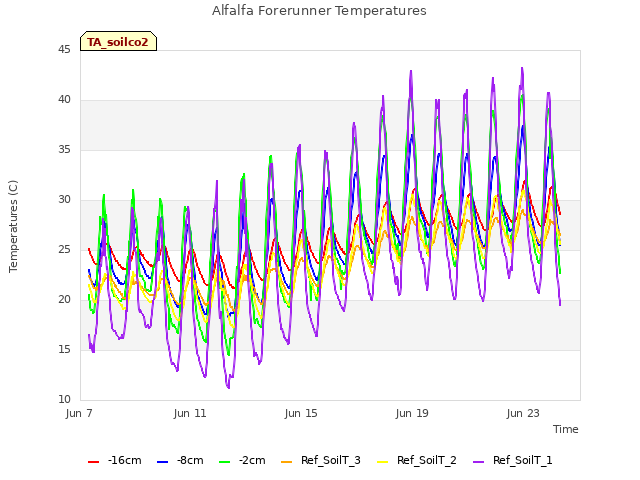Toggle the Ref_SoilT_3 legend entry
640x480 pixels.
click(x=321, y=460)
